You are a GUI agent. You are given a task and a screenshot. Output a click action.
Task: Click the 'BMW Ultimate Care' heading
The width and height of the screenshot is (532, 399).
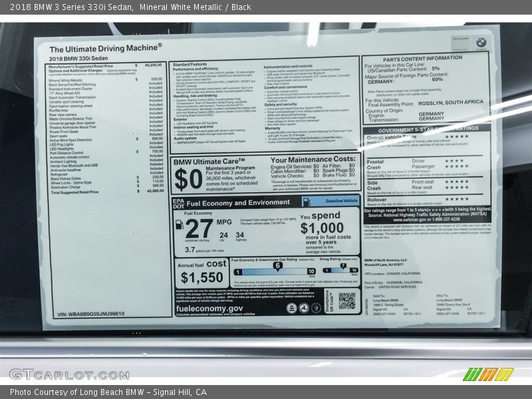(x=209, y=162)
